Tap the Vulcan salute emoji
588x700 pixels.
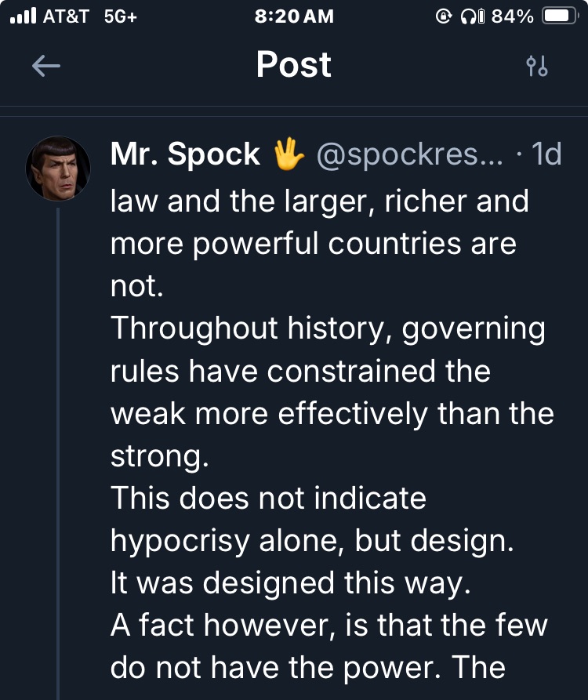(x=289, y=154)
